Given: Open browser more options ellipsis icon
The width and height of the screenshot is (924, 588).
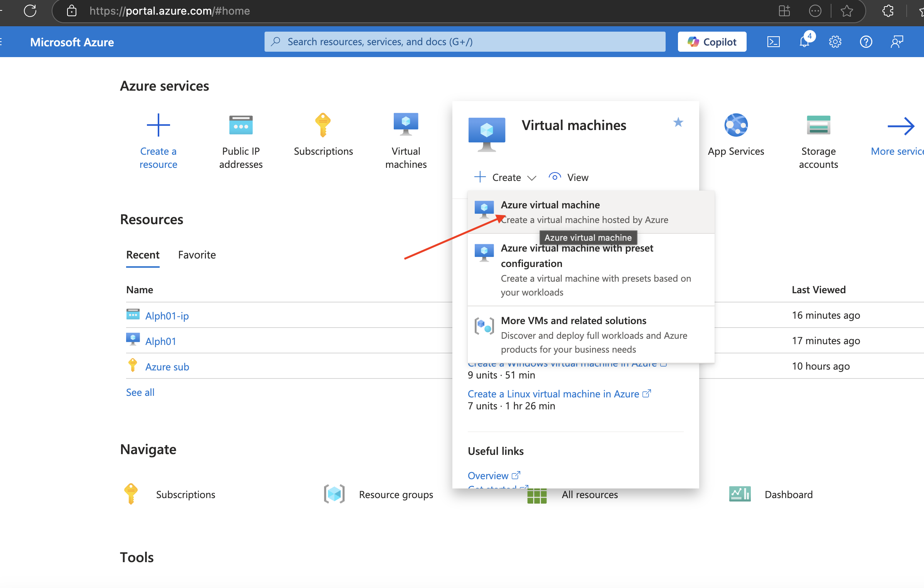Looking at the screenshot, I should [815, 11].
